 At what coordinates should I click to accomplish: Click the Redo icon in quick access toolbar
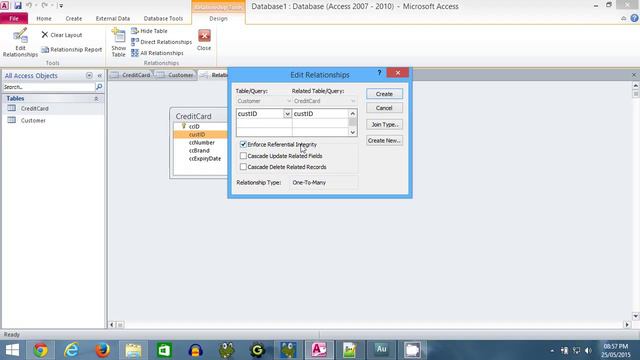pyautogui.click(x=44, y=6)
